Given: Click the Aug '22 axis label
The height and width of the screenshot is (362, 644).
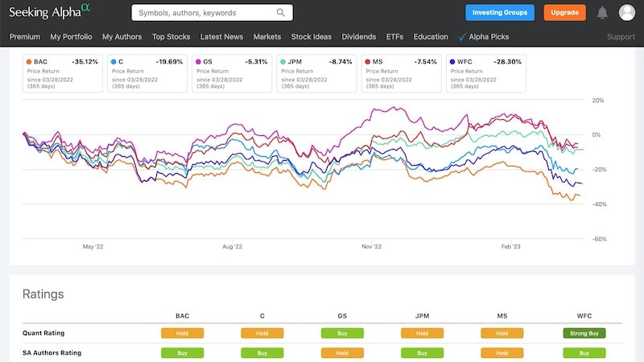Looking at the screenshot, I should pos(232,247).
